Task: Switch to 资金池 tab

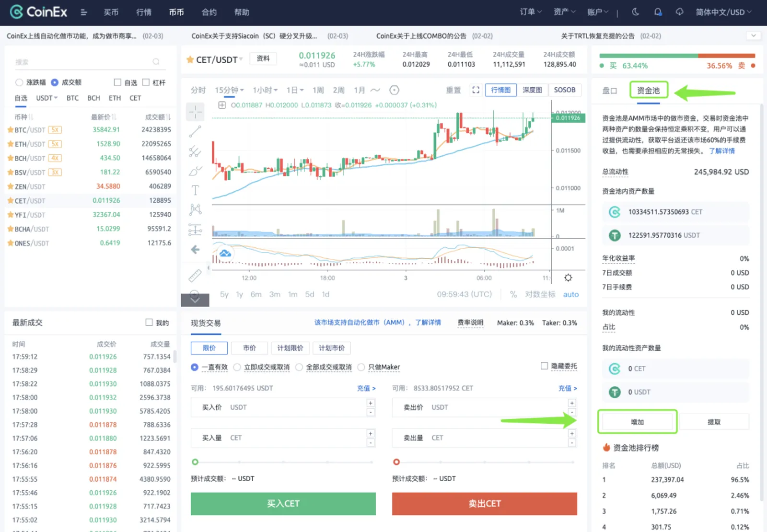Action: click(648, 91)
